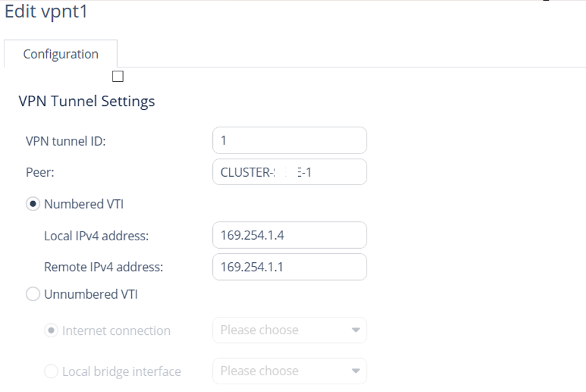Viewport: 586px width, 392px height.
Task: Click the Edit vpnt1 page title
Action: [x=46, y=13]
